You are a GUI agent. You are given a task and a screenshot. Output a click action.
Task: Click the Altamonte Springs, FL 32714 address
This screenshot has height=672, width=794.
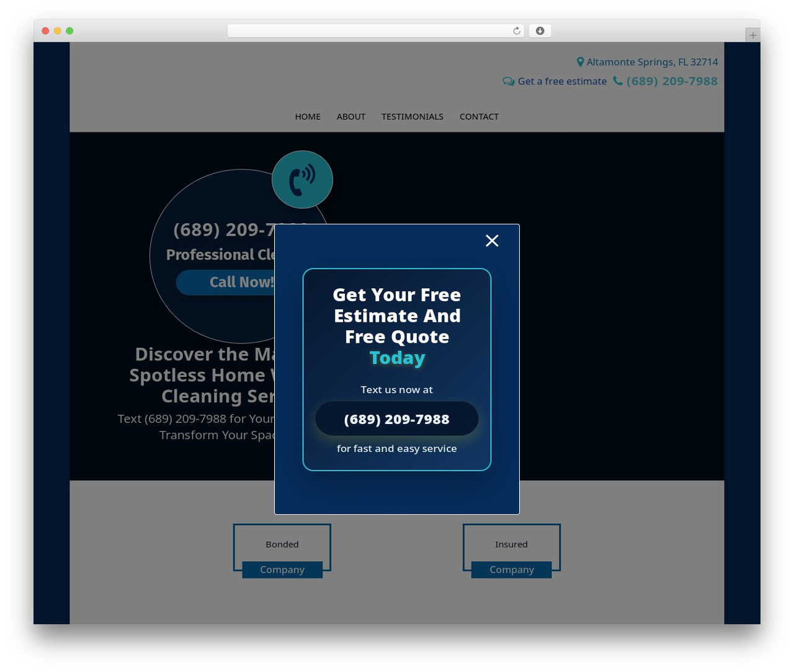point(652,62)
